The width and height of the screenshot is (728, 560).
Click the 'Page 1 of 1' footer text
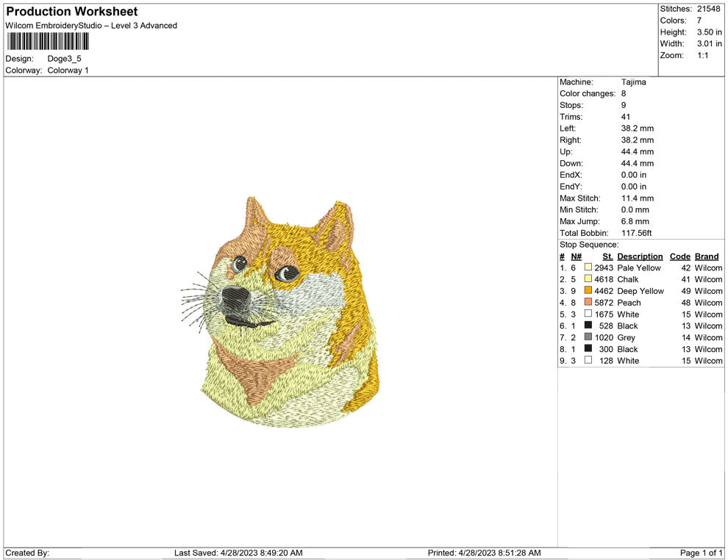(x=701, y=553)
